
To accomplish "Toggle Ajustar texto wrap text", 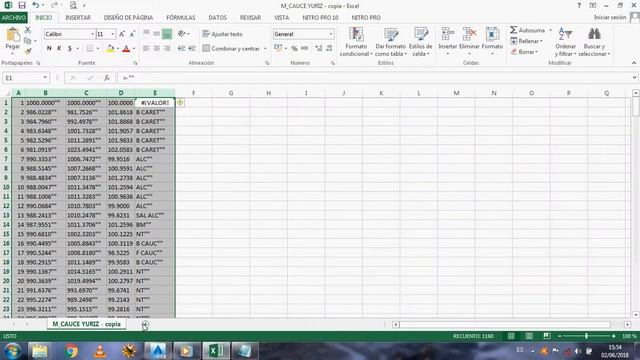I will (222, 34).
